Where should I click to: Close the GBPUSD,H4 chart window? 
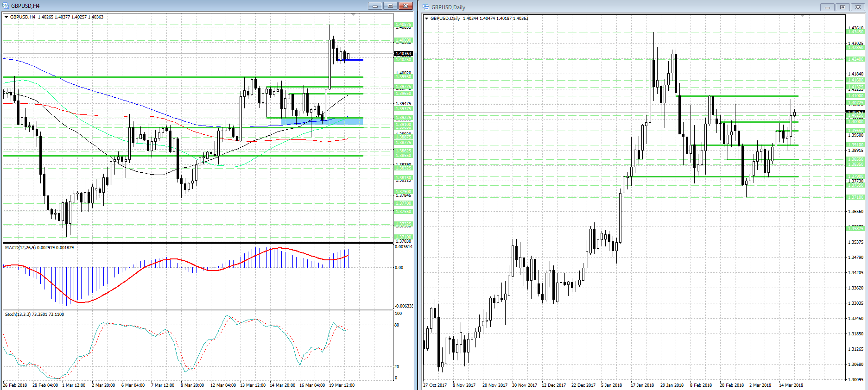pos(405,6)
